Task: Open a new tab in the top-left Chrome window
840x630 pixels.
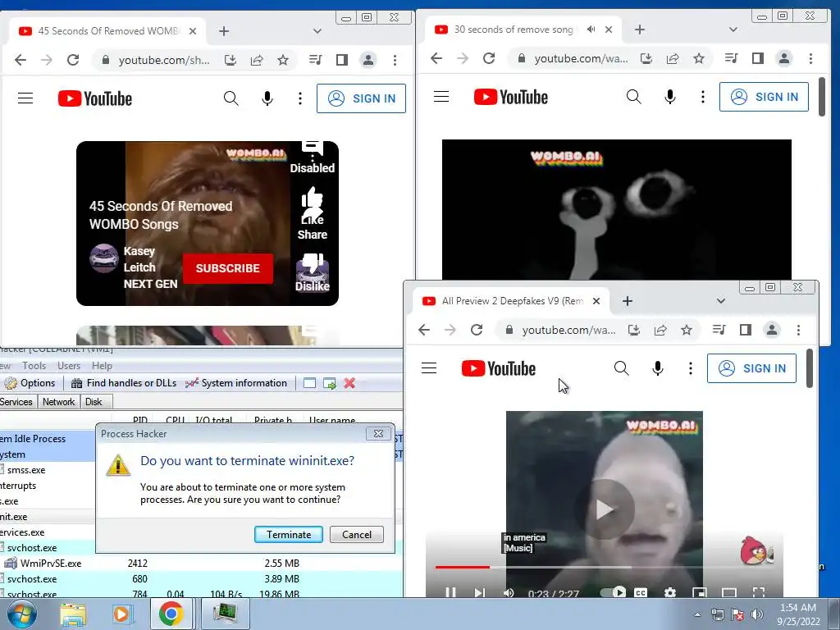Action: [224, 31]
